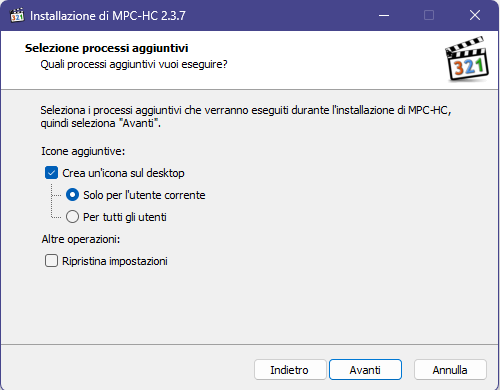Viewport: 500px width, 390px height.
Task: Select the 'Per tutti gli utenti' radio button
Action: click(x=72, y=217)
